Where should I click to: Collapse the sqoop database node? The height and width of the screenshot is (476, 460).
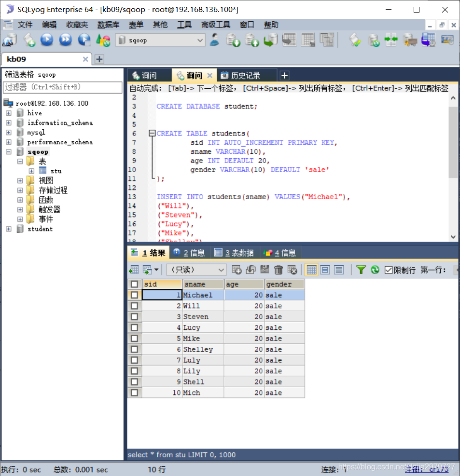[x=9, y=152]
